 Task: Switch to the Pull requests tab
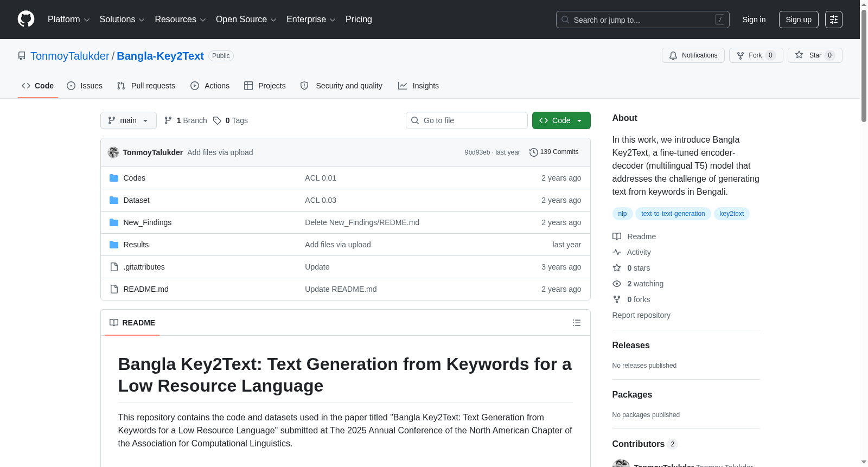click(x=146, y=86)
